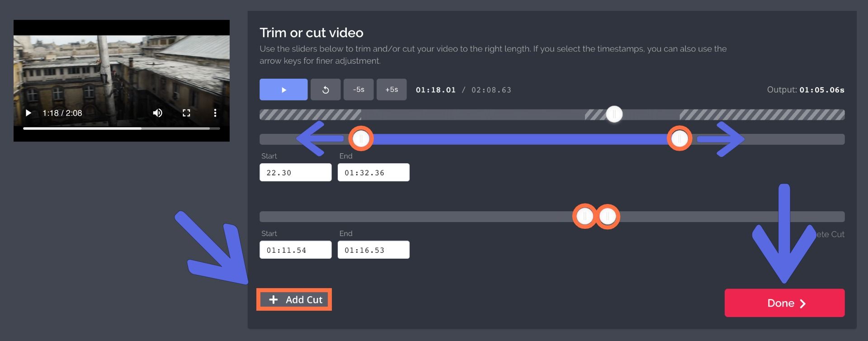This screenshot has height=341, width=868.
Task: Play the video in the preview player
Action: tap(28, 113)
